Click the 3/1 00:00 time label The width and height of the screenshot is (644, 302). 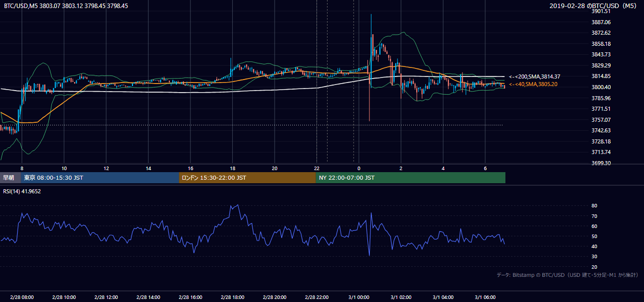click(359, 297)
